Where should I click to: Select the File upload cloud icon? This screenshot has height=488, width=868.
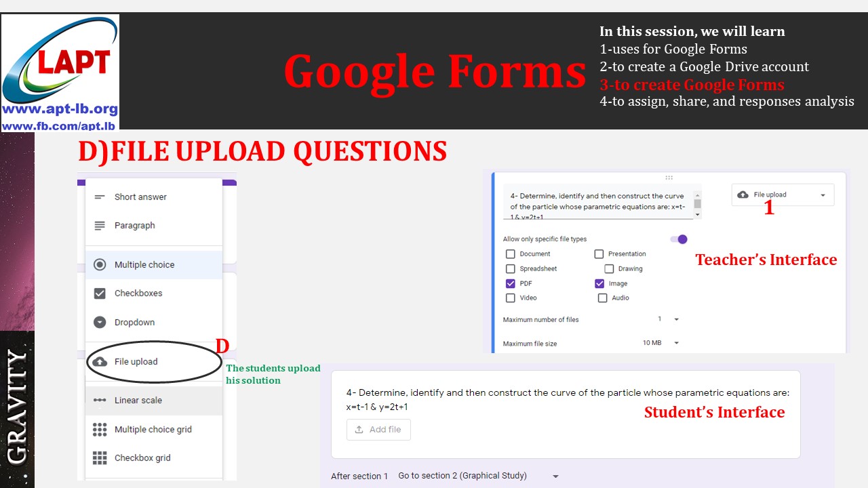click(98, 361)
